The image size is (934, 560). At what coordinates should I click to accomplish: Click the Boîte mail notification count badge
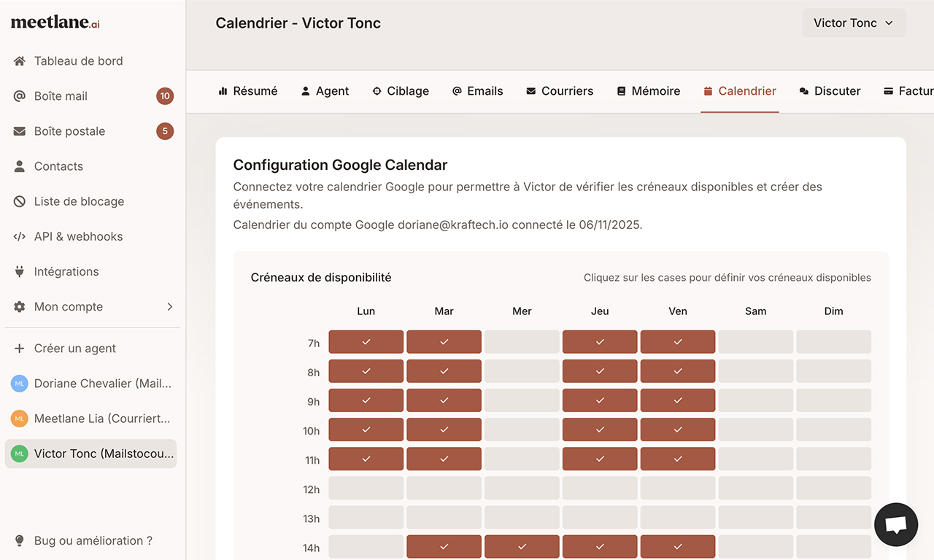click(x=165, y=96)
